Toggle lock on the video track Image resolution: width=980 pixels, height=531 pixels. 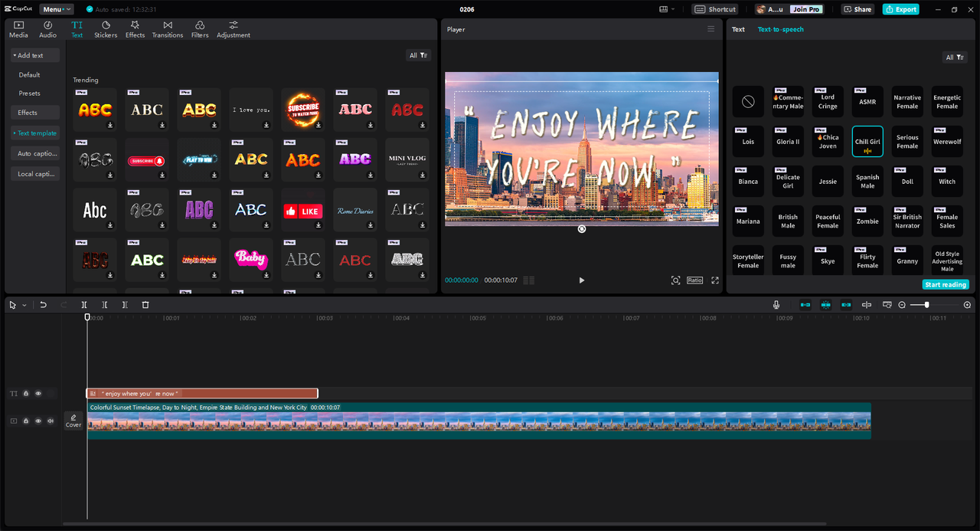[26, 421]
